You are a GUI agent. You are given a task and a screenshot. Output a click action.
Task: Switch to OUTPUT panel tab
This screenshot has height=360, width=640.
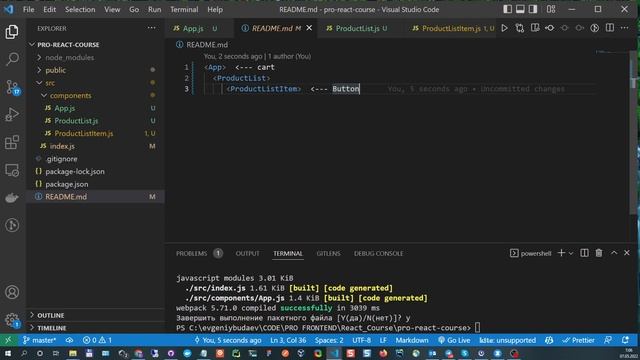(x=247, y=253)
